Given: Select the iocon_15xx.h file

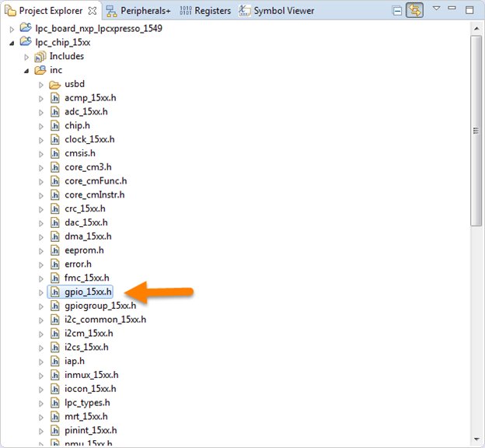Looking at the screenshot, I should pyautogui.click(x=90, y=389).
